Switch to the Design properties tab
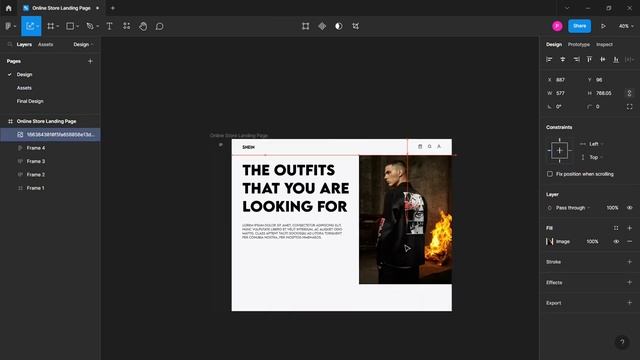The height and width of the screenshot is (360, 640). point(554,44)
